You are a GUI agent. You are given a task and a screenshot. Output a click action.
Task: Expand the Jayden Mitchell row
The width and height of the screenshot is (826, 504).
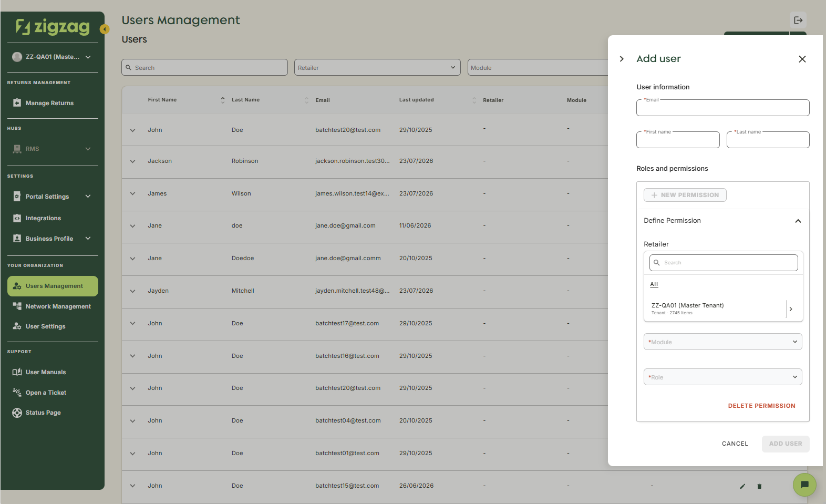point(132,291)
